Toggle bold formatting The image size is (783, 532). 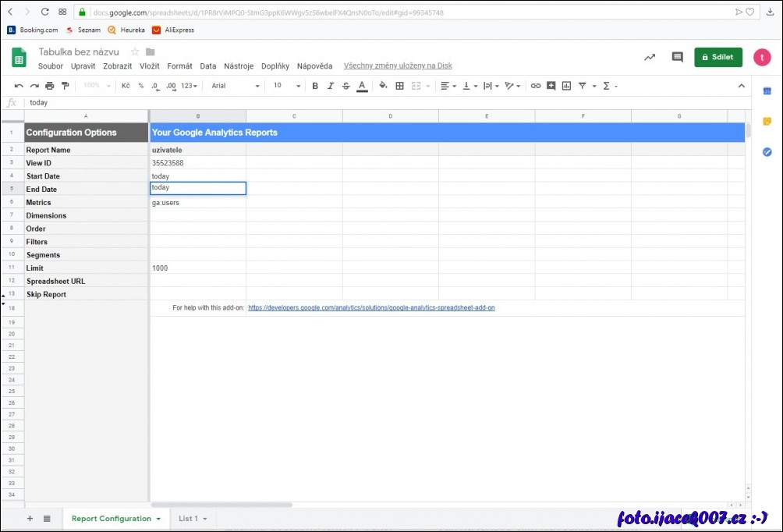[315, 86]
